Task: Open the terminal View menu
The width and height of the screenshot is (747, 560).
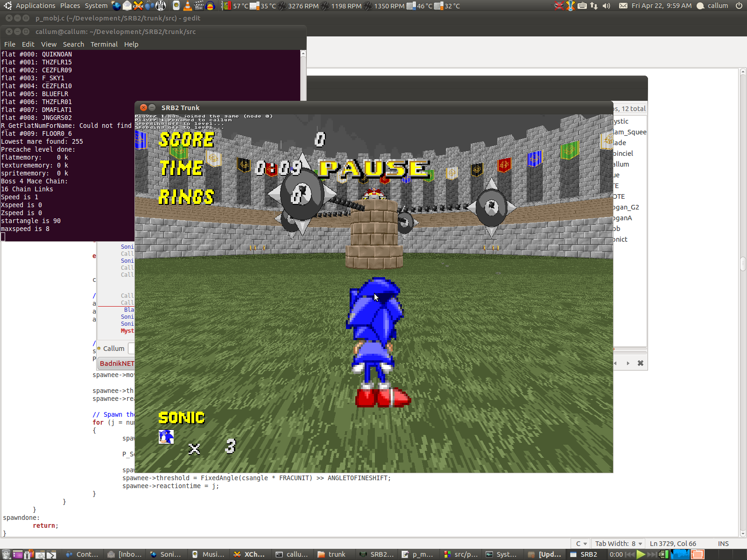Action: 49,44
